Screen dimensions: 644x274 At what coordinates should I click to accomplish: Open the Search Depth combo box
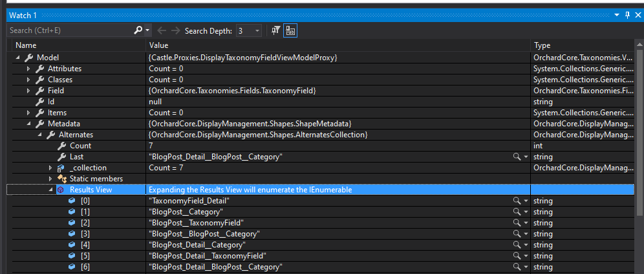point(248,30)
